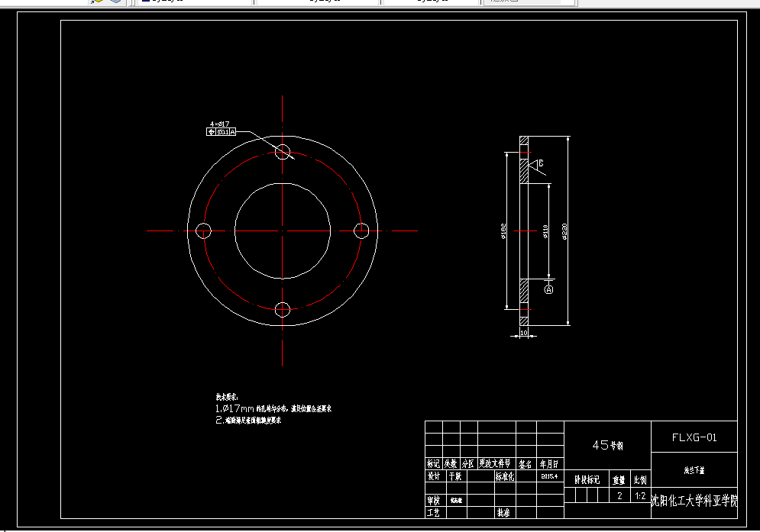Screen dimensions: 760x532
Task: Select the lower hatched section of the side view
Action: (524, 291)
